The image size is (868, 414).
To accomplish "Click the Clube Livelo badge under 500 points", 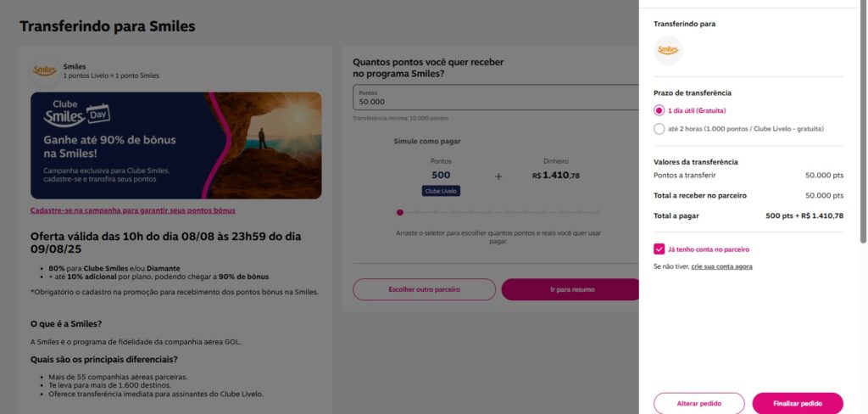I will 441,191.
